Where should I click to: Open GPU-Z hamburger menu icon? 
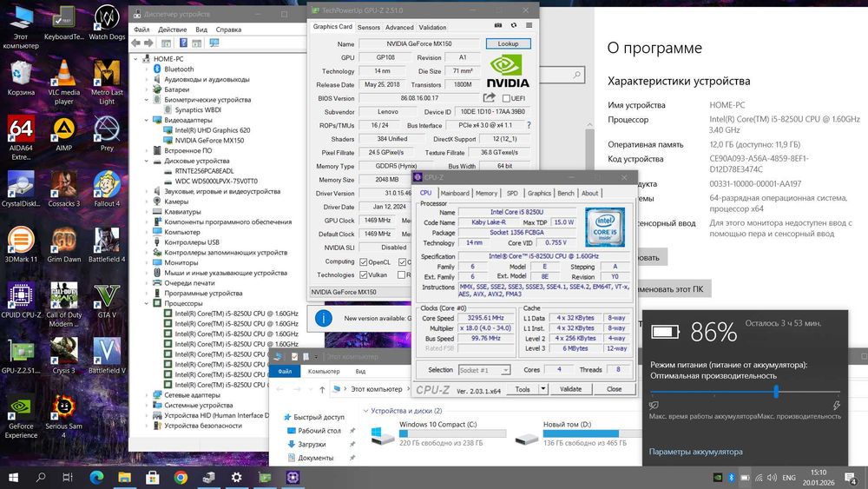pos(529,25)
